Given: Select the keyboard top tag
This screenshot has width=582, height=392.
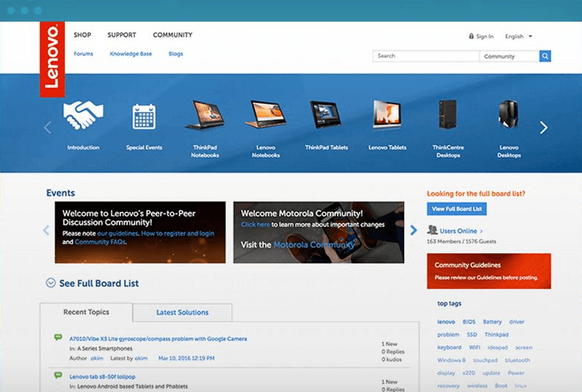Looking at the screenshot, I should pos(449,347).
